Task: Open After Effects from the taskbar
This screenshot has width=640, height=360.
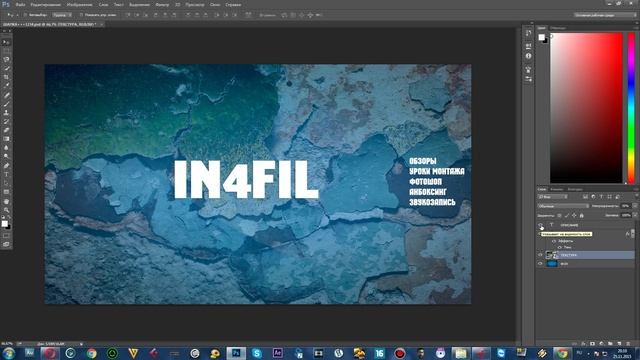Action: pos(278,353)
